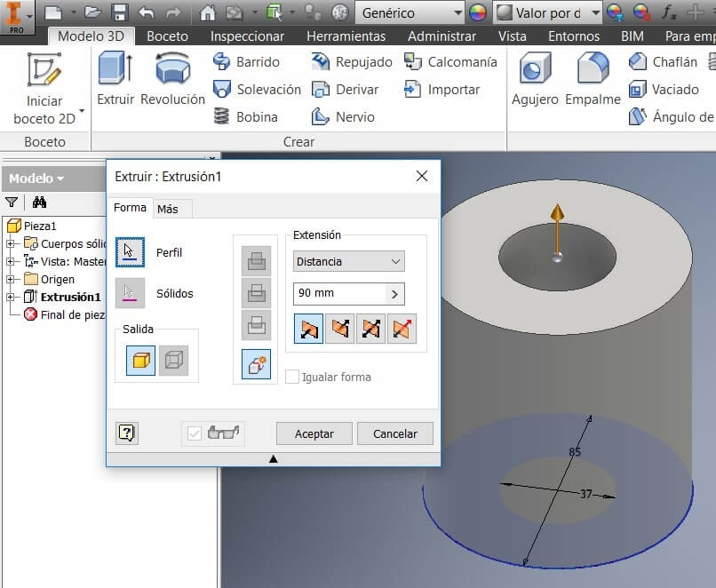This screenshot has height=588, width=716.
Task: Select the Derivar tool
Action: [346, 89]
